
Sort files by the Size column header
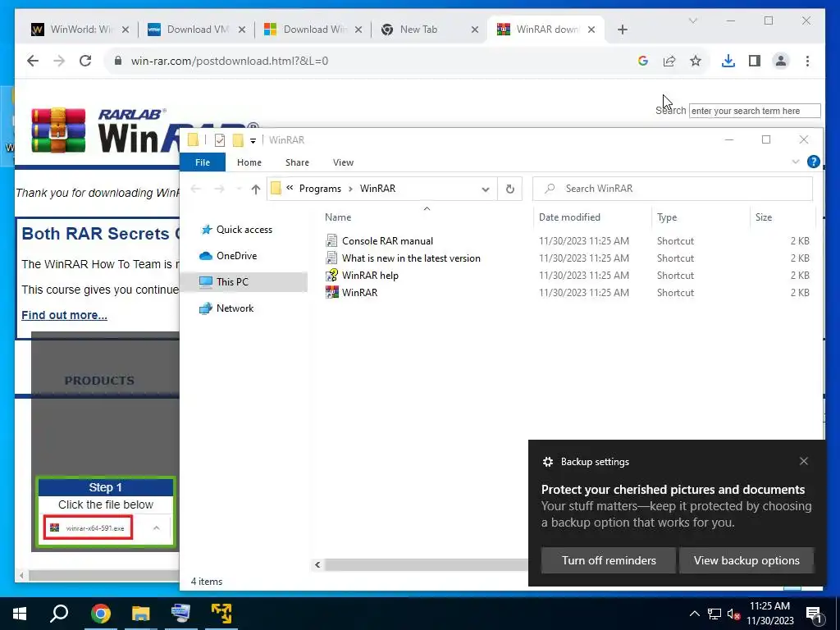[764, 217]
